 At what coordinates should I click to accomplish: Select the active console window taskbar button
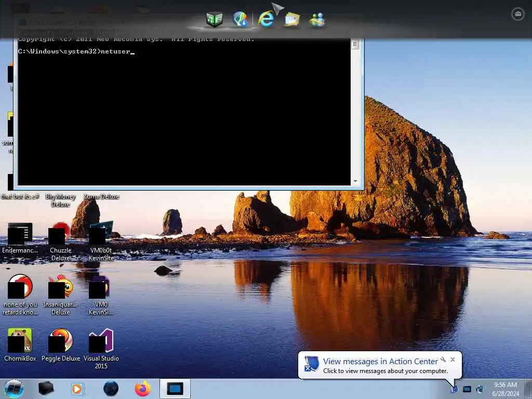[x=175, y=389]
